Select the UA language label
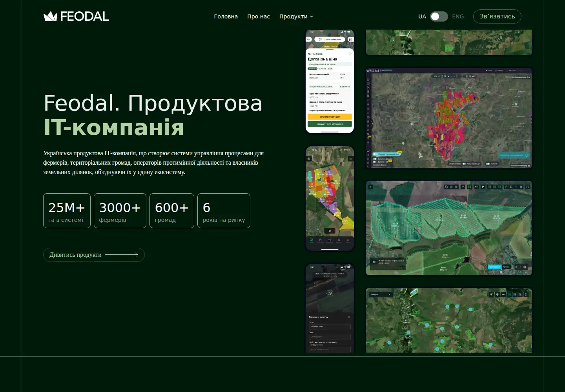 (x=422, y=16)
